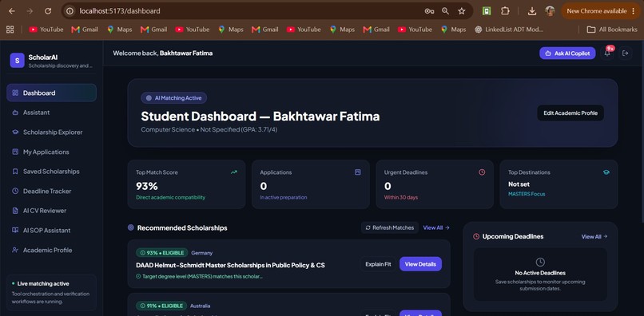
Task: Click the Applications card icon
Action: pyautogui.click(x=358, y=172)
